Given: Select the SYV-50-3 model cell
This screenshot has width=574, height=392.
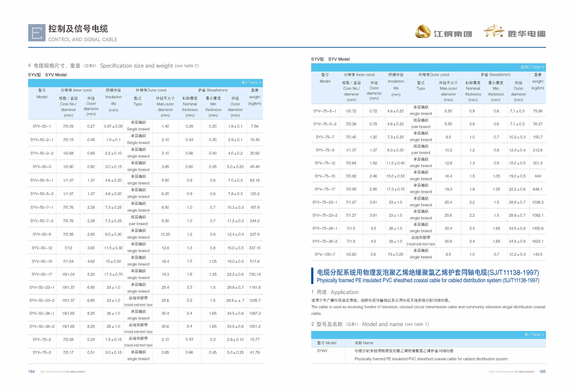Looking at the screenshot, I should (42, 167).
